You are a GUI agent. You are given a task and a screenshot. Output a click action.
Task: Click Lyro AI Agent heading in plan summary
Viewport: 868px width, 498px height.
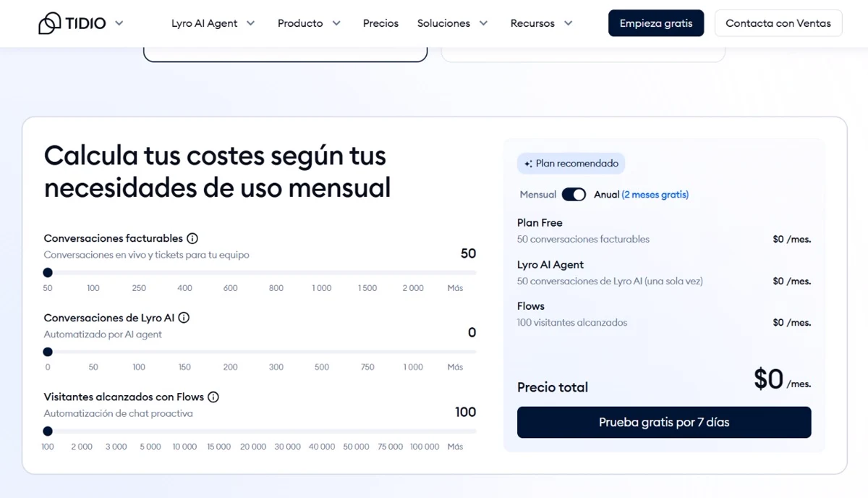click(550, 265)
